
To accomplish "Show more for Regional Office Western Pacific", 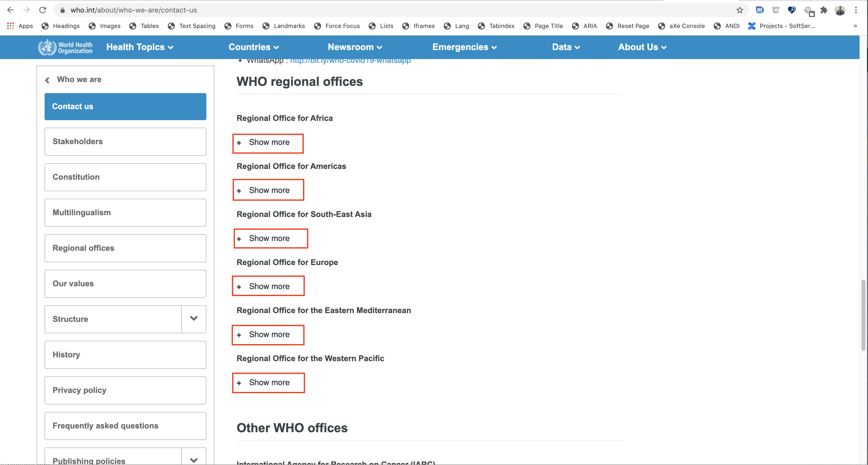I will click(268, 382).
